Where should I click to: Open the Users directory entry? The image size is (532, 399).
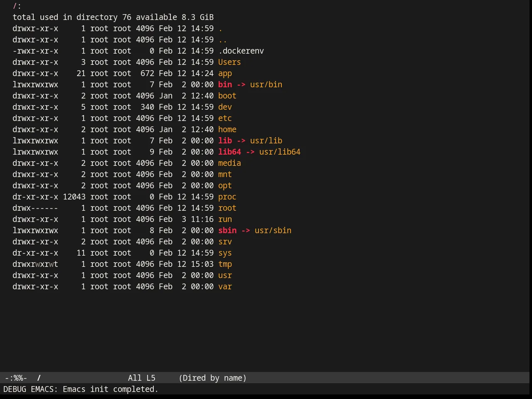point(229,62)
